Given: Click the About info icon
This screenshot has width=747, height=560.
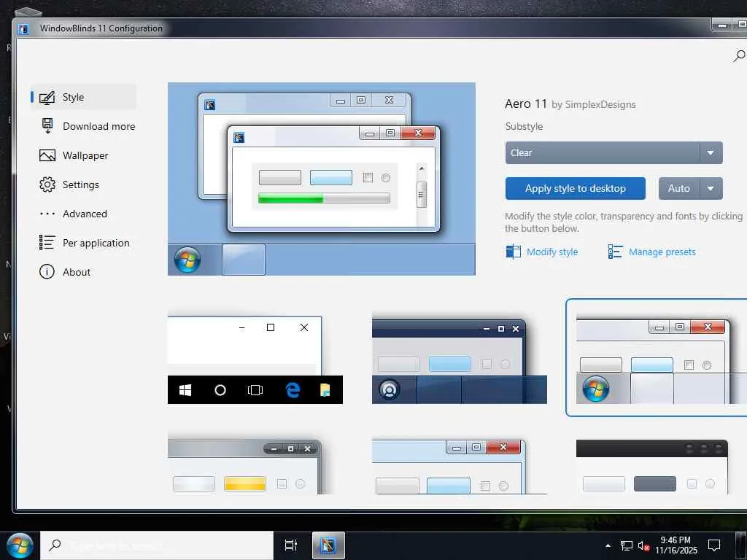Looking at the screenshot, I should tap(47, 271).
